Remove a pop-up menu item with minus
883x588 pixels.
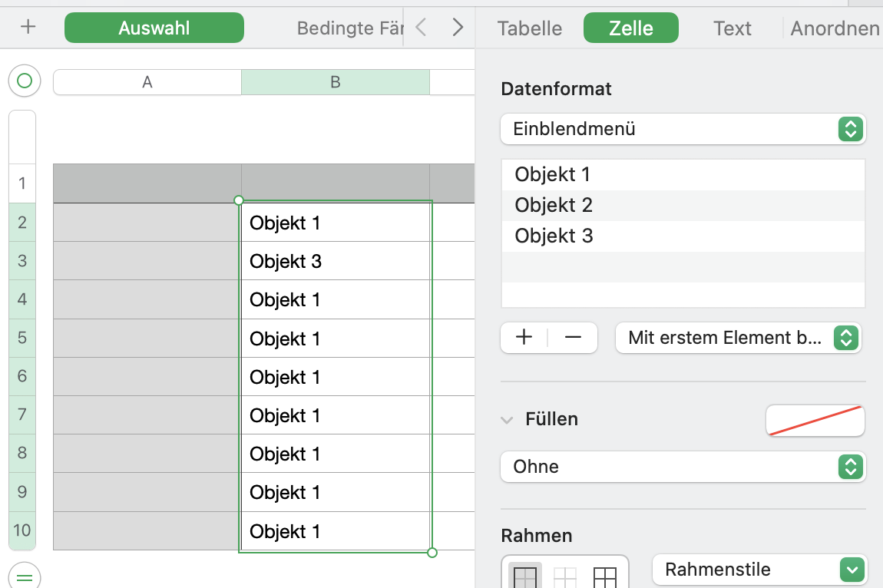click(x=573, y=338)
